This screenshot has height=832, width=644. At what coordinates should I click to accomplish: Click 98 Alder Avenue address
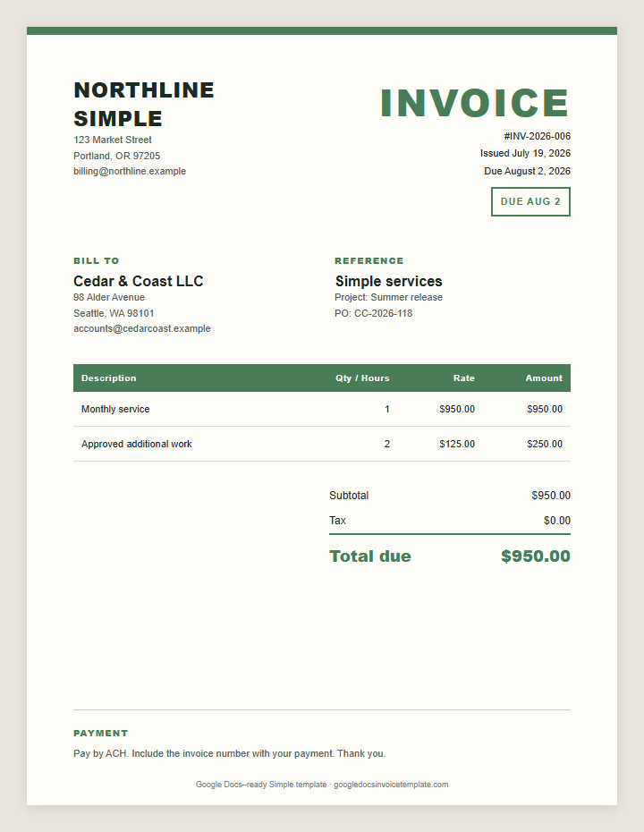(x=109, y=297)
